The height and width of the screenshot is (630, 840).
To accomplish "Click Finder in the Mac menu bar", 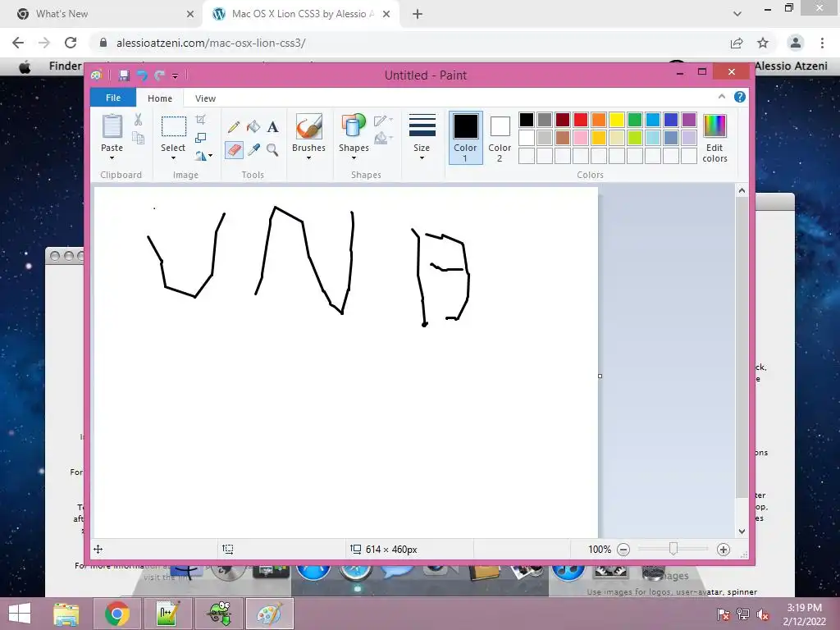I will (66, 66).
